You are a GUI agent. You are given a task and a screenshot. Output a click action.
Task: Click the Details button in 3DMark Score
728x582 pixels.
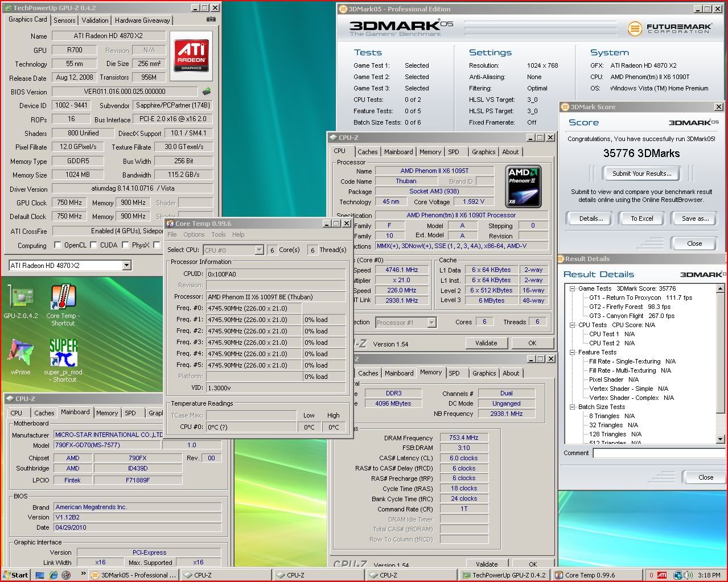coord(591,218)
